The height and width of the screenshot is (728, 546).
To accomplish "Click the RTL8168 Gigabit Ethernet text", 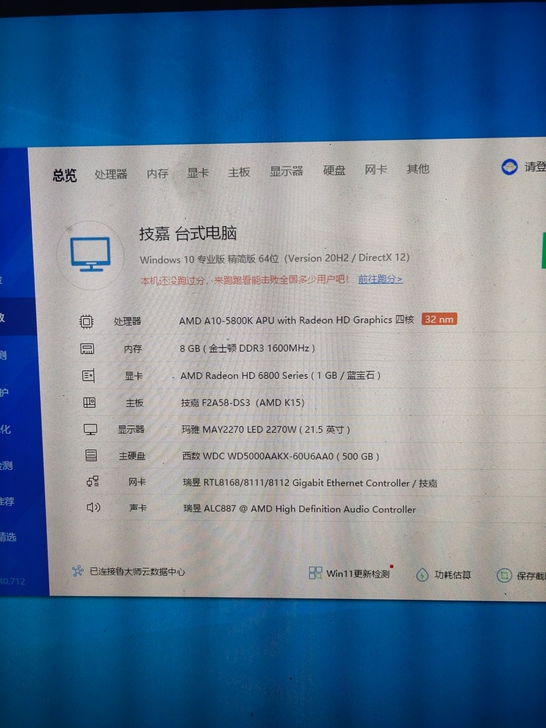I will pos(310,483).
